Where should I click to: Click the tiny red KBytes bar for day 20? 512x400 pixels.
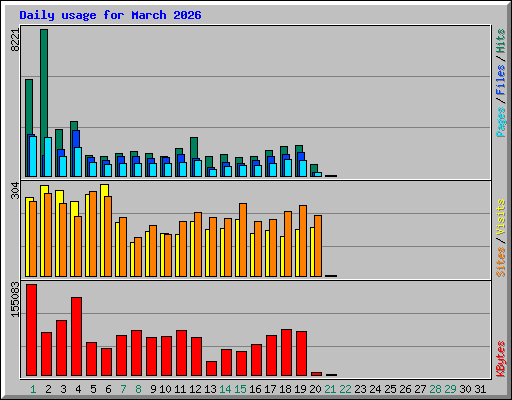tap(316, 374)
